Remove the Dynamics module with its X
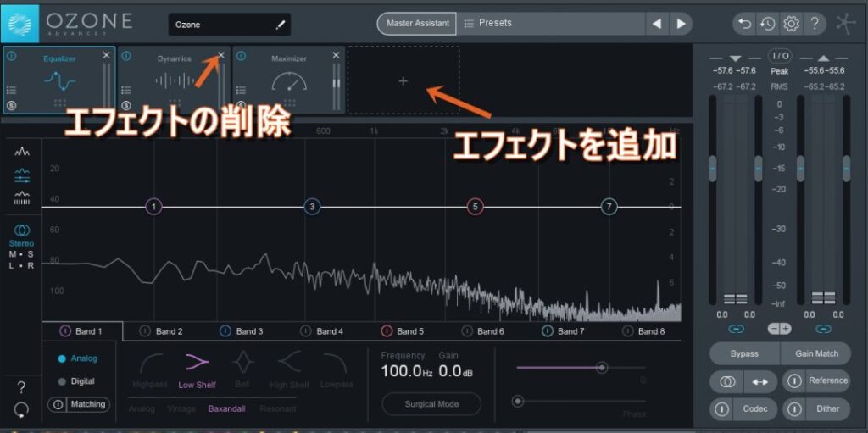The image size is (868, 433). click(x=221, y=56)
